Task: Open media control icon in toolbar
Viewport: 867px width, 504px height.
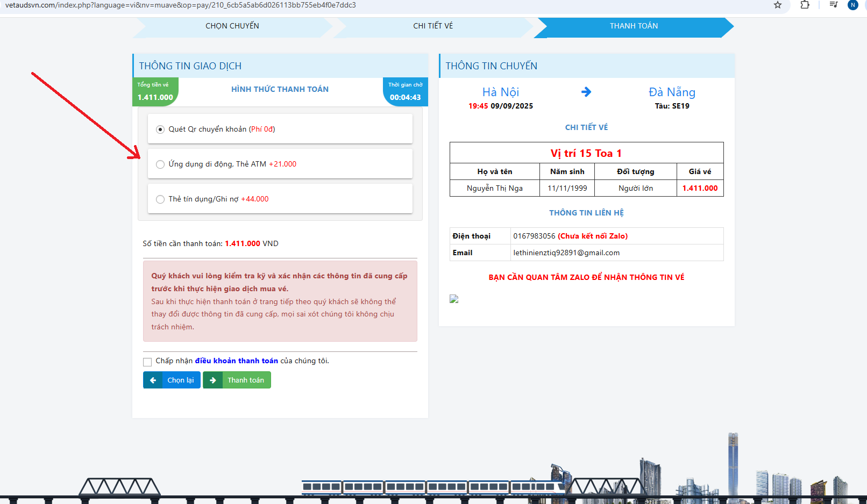Action: pos(834,5)
